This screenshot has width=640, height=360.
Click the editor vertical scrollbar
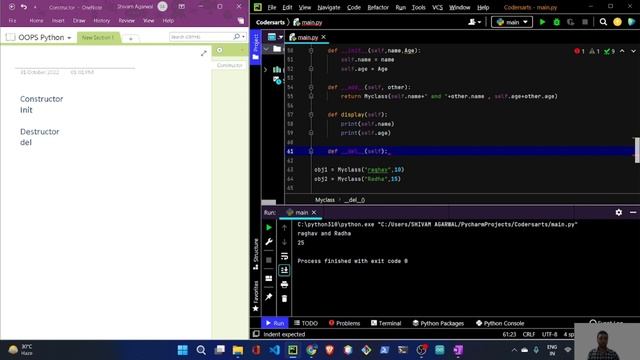coord(637,150)
